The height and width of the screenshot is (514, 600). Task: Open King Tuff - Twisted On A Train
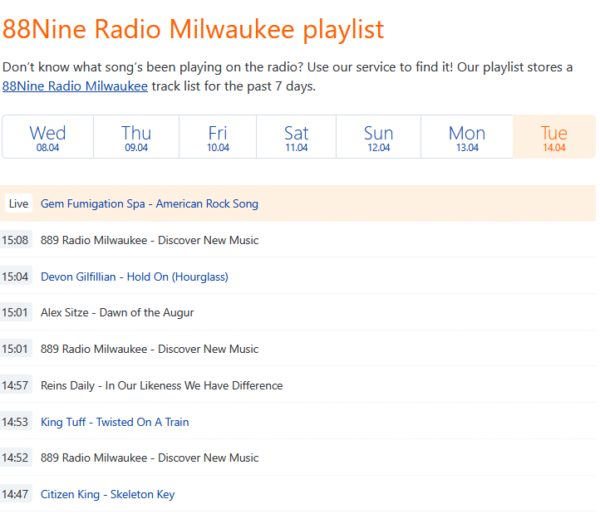115,422
